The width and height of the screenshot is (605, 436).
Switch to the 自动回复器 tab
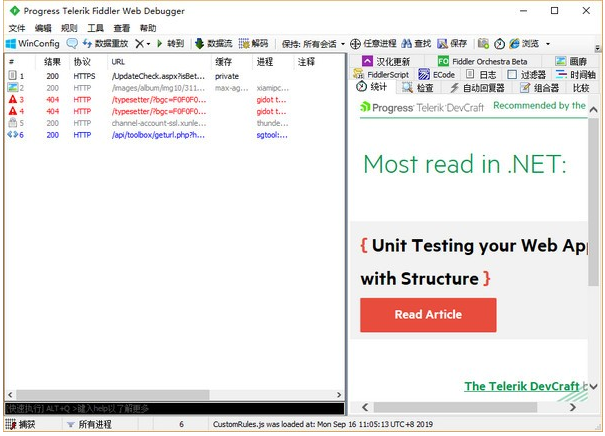[x=477, y=88]
